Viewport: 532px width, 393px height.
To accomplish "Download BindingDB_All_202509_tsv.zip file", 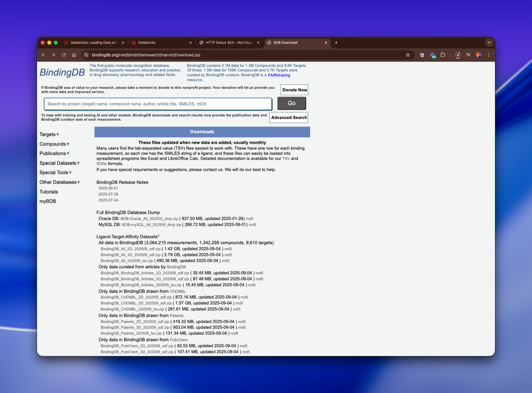I will (127, 261).
